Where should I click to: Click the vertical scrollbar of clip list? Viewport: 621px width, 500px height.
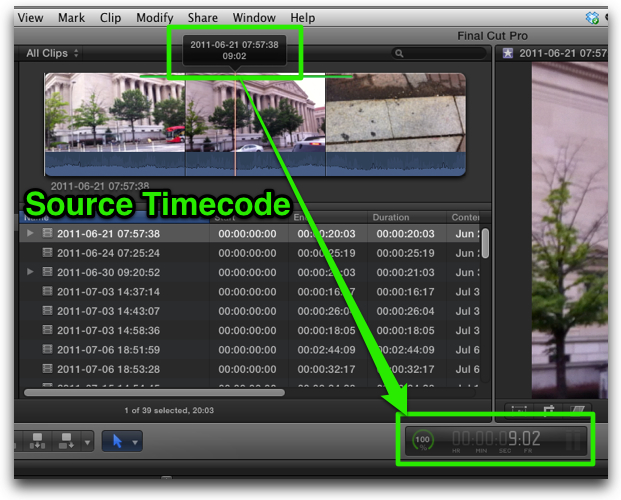pyautogui.click(x=485, y=243)
